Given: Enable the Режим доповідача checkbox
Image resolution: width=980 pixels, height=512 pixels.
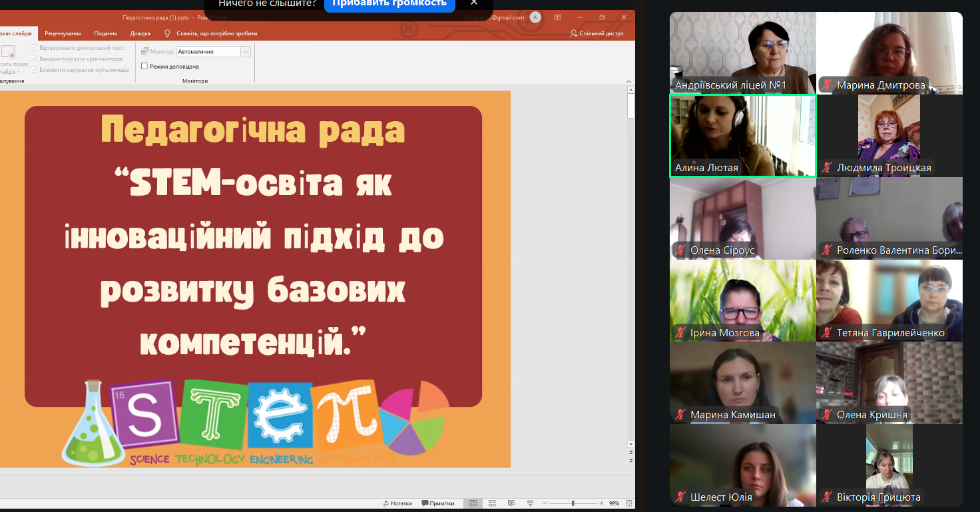Looking at the screenshot, I should coord(144,67).
